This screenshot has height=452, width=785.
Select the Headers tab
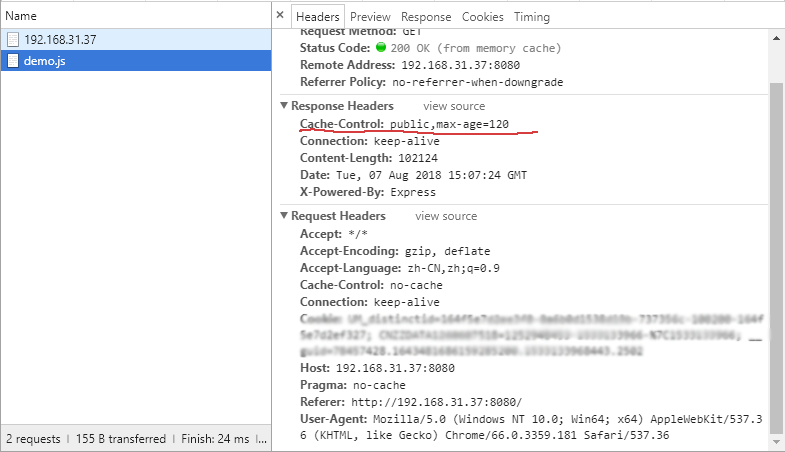[317, 17]
